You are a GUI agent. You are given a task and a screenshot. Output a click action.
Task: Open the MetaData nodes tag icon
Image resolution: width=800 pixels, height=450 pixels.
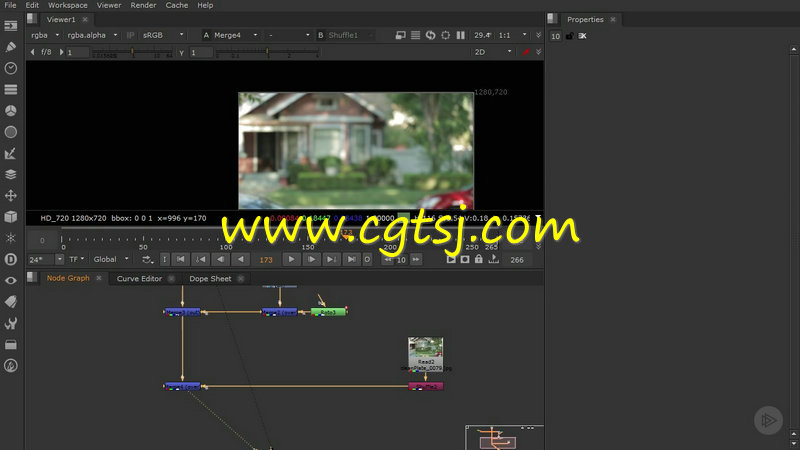pos(11,302)
